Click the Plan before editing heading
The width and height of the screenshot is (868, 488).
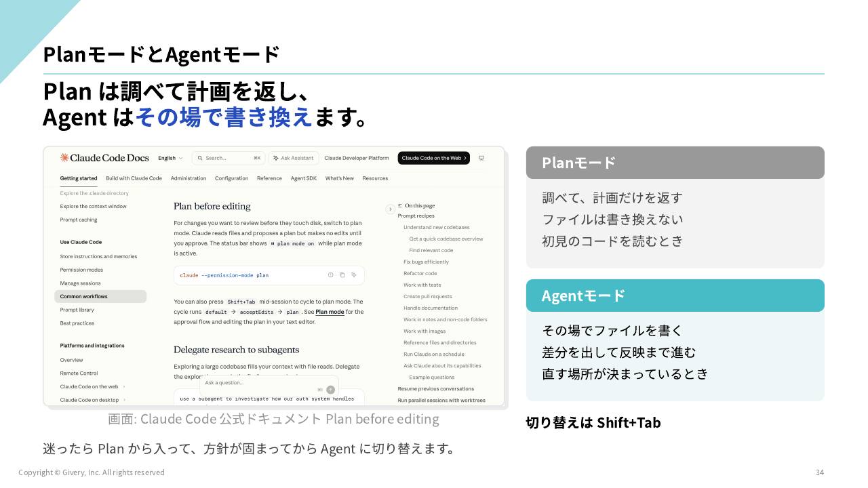coord(212,206)
